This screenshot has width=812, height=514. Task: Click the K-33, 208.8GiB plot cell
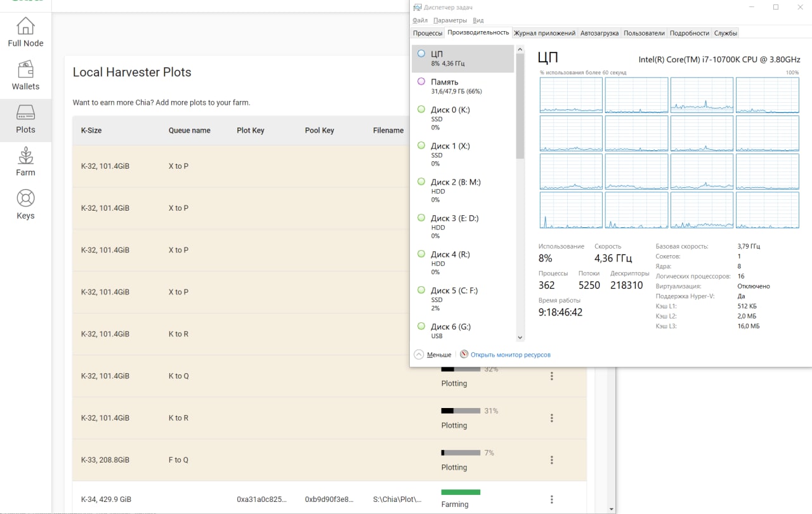[105, 460]
